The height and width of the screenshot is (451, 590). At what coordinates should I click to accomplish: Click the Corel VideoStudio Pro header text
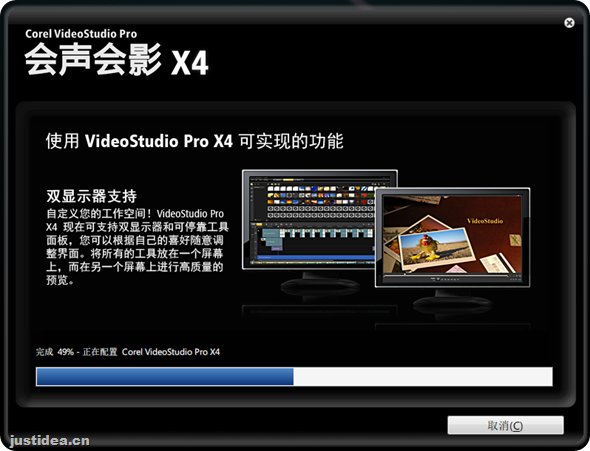81,34
